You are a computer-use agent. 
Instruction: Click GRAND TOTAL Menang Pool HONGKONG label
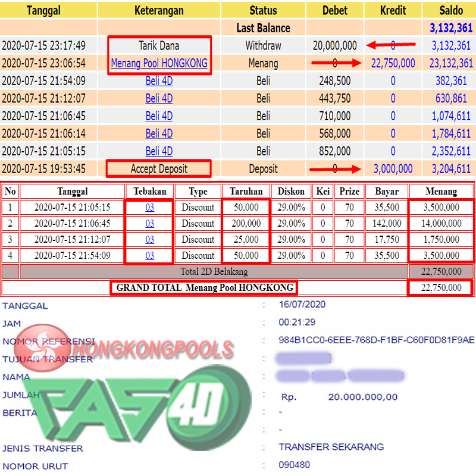point(205,287)
